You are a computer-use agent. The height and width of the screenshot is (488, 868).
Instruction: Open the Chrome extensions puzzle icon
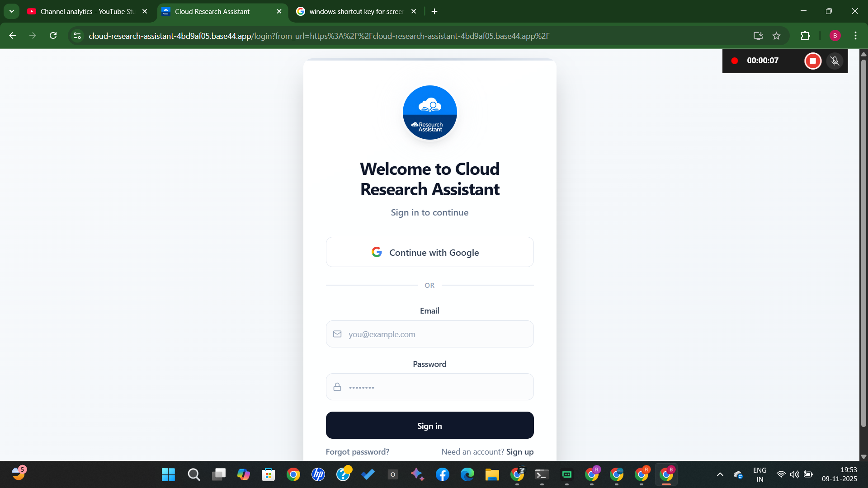tap(805, 36)
